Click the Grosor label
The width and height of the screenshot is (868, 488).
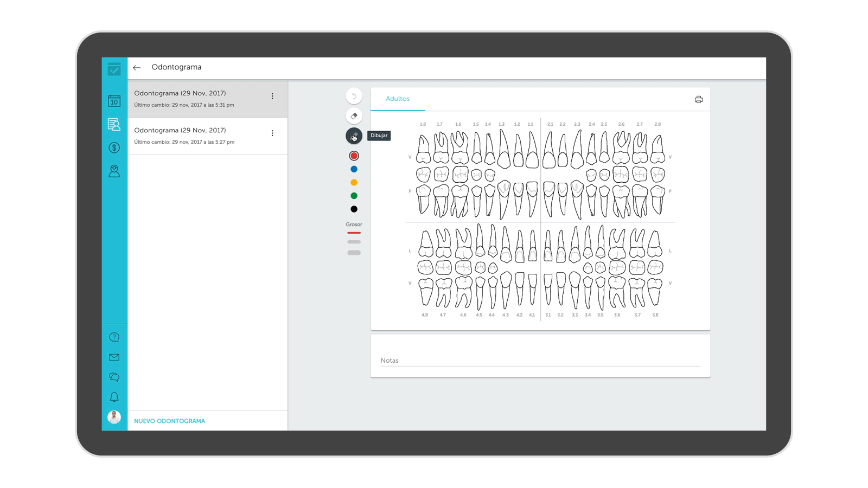pos(354,224)
